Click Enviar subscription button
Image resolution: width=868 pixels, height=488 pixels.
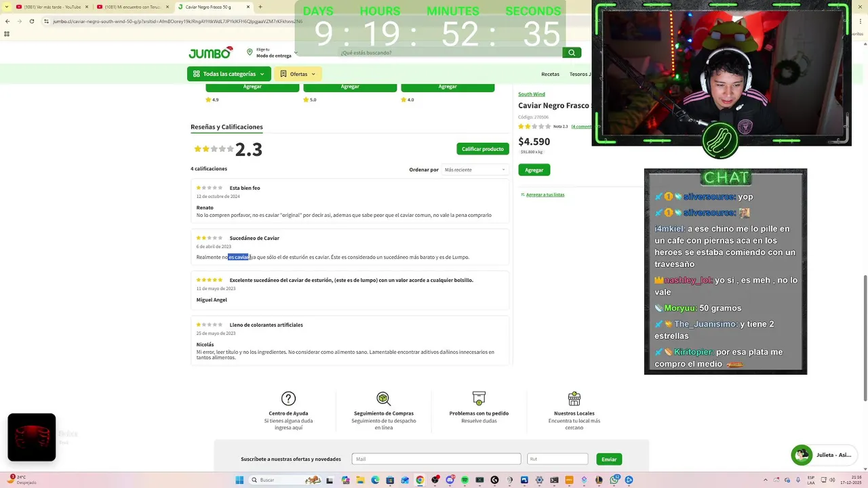609,460
